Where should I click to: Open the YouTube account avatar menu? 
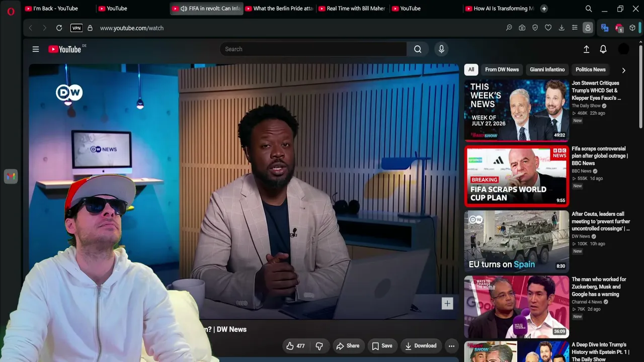623,49
